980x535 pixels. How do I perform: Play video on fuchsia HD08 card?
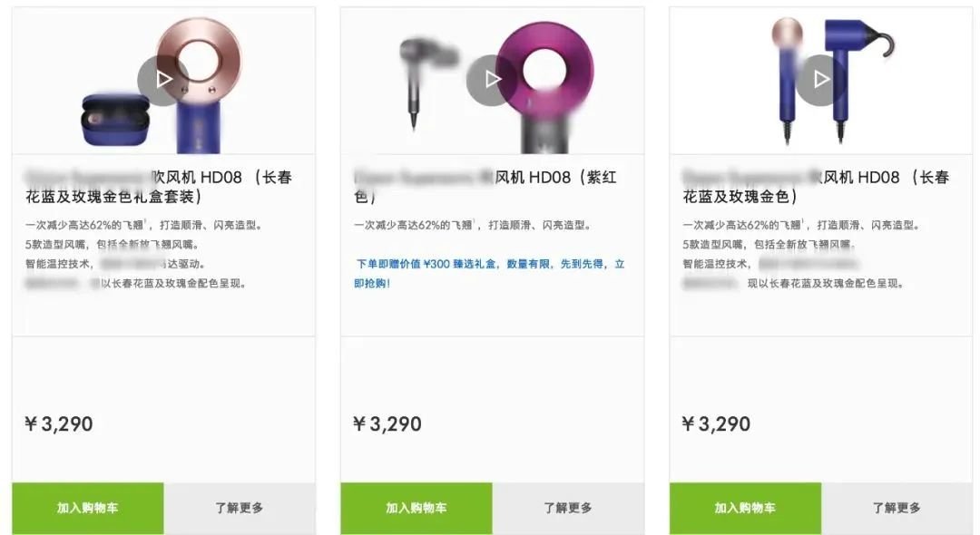click(x=492, y=80)
